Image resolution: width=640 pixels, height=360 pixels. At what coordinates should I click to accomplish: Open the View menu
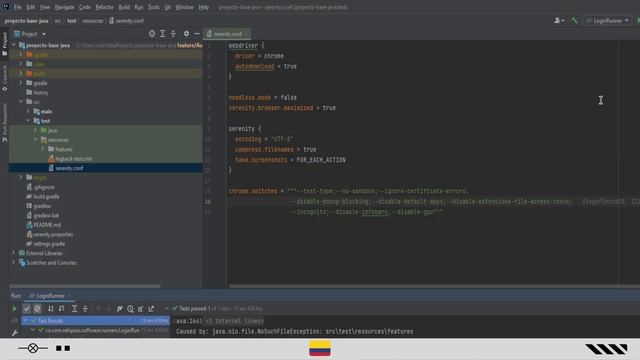[45, 7]
